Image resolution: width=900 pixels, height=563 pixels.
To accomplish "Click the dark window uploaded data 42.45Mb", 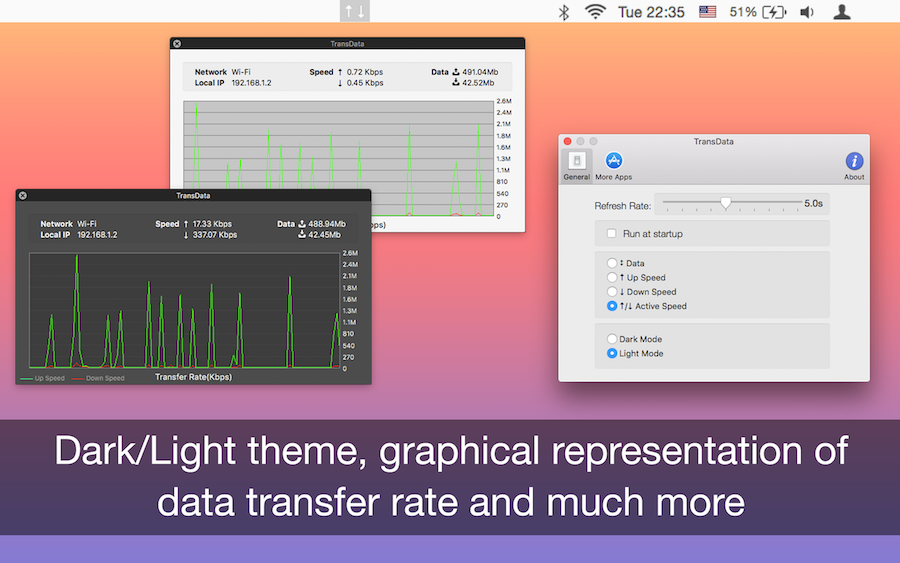I will (x=324, y=235).
